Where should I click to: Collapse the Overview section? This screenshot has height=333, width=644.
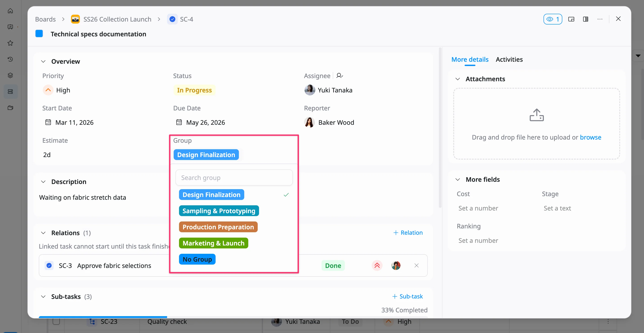(43, 61)
